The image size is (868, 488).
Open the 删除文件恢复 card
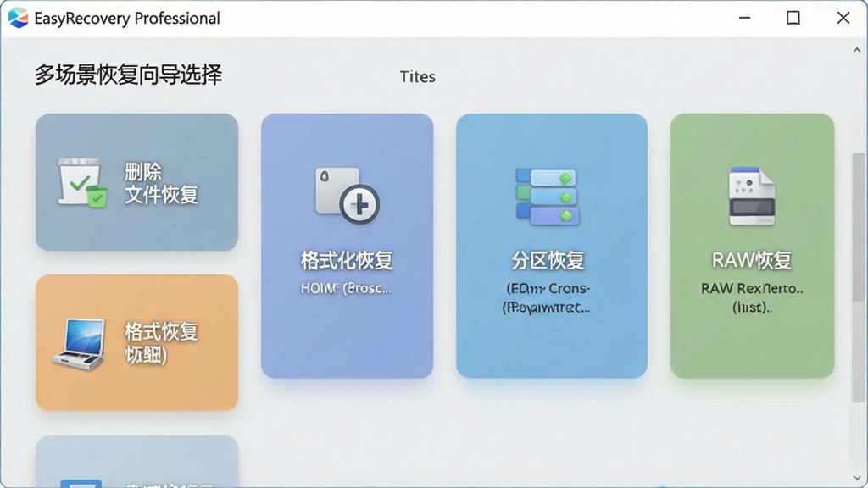coord(136,182)
